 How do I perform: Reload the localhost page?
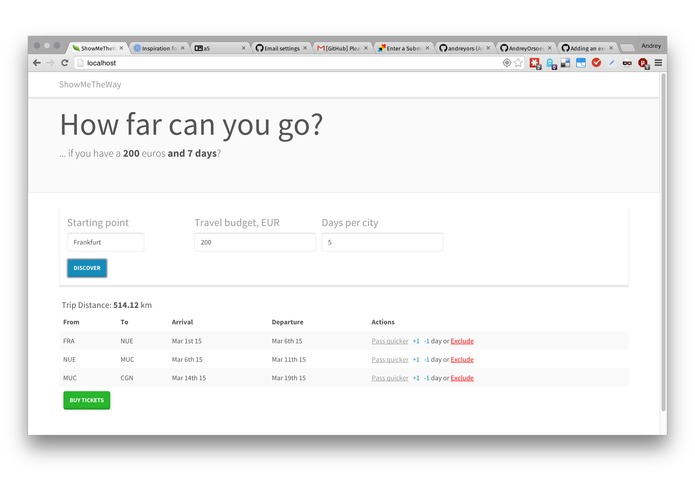(x=65, y=63)
